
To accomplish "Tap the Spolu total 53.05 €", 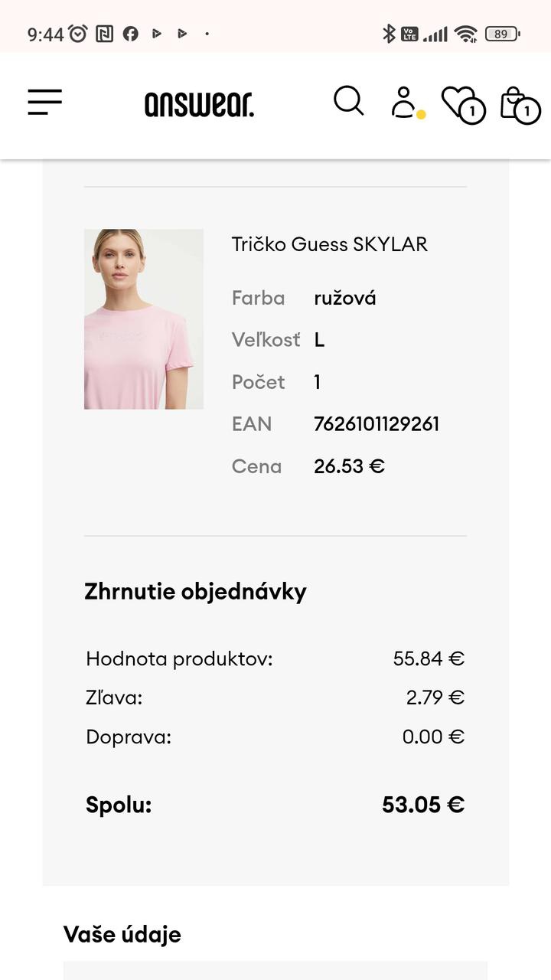I will (x=423, y=805).
